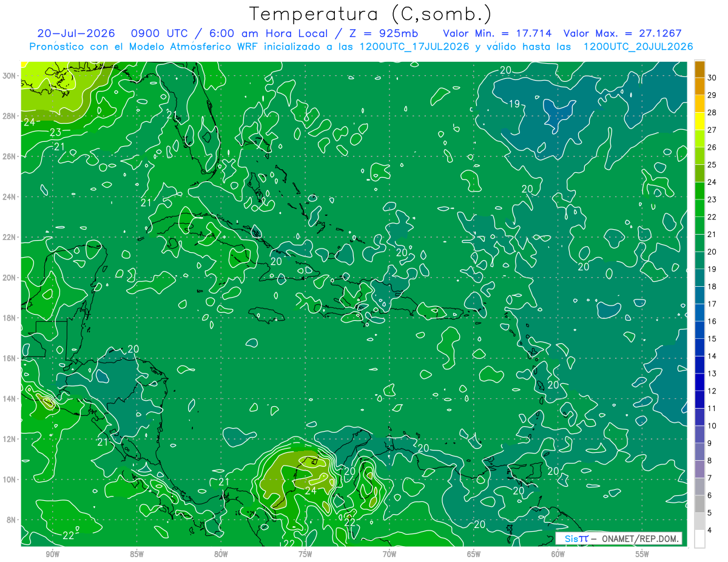Click the 12N latitude axis label

tap(9, 439)
